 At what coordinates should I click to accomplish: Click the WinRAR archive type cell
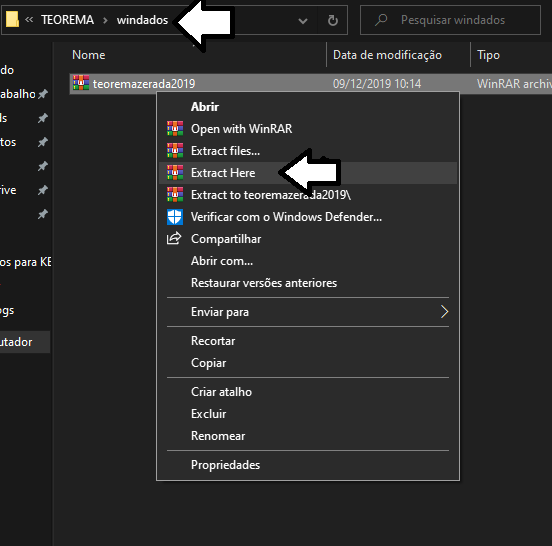pyautogui.click(x=514, y=84)
